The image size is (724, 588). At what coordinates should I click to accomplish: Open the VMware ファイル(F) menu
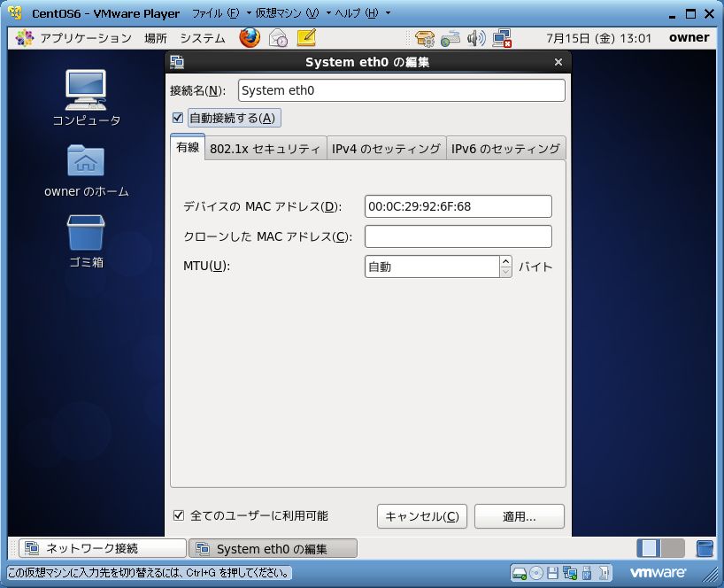pyautogui.click(x=221, y=13)
